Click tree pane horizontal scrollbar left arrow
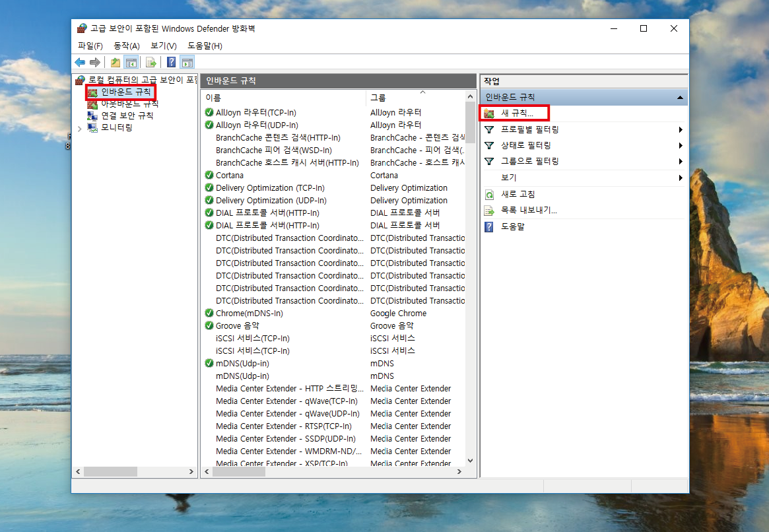This screenshot has width=769, height=532. (78, 472)
